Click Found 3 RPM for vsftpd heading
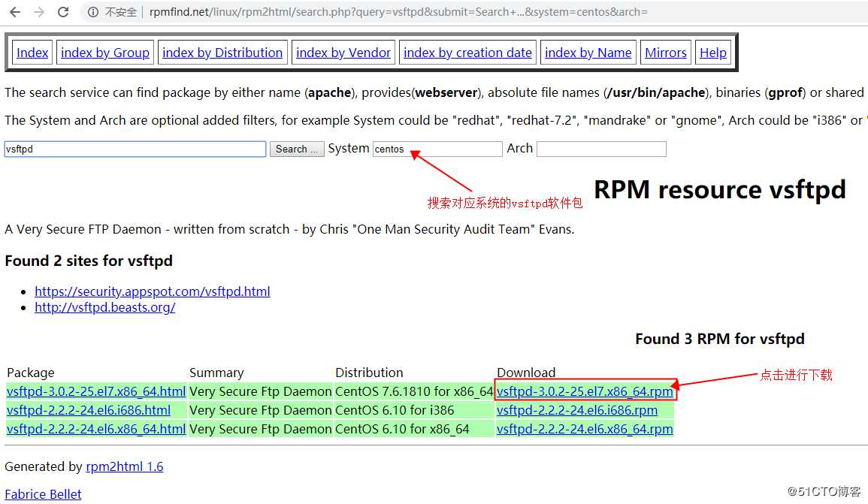This screenshot has height=504, width=868. tap(720, 339)
